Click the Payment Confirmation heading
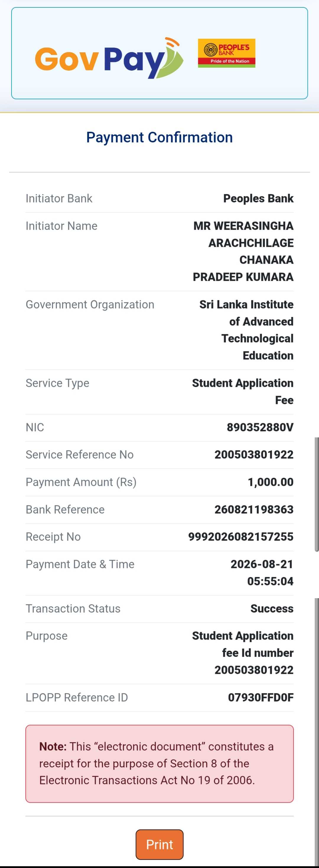The image size is (319, 868). 159,137
